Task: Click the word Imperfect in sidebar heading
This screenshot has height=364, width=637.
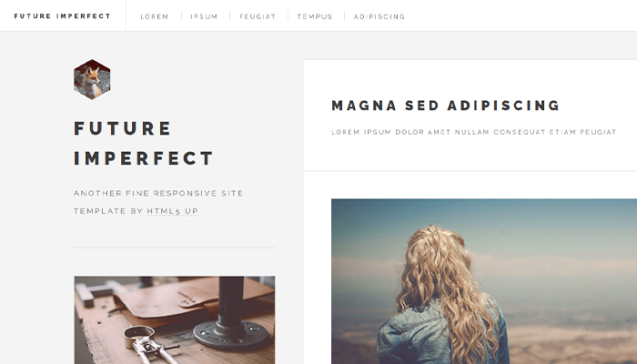Action: 144,158
